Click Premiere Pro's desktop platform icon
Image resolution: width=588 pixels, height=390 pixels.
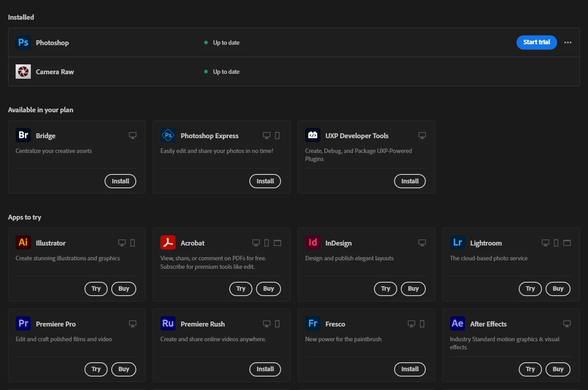coord(133,324)
